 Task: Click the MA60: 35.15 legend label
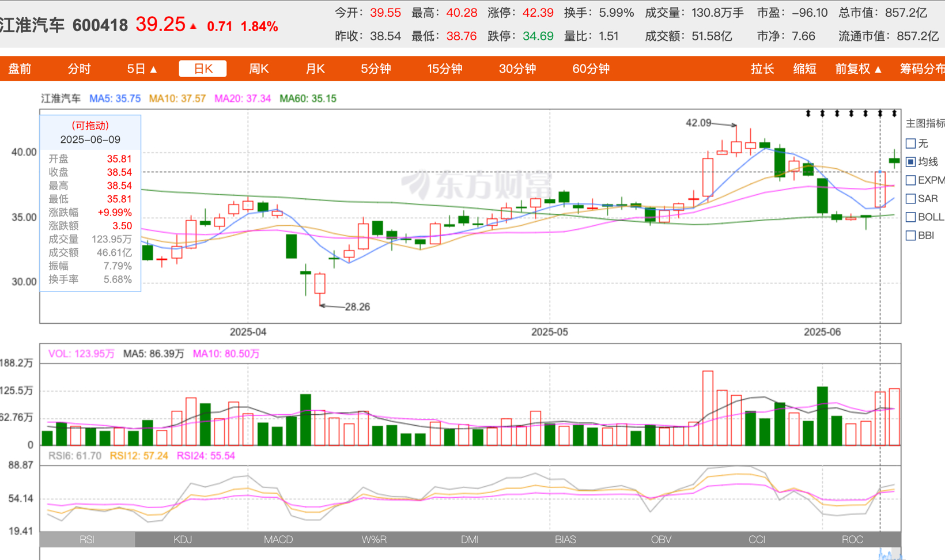pyautogui.click(x=308, y=99)
